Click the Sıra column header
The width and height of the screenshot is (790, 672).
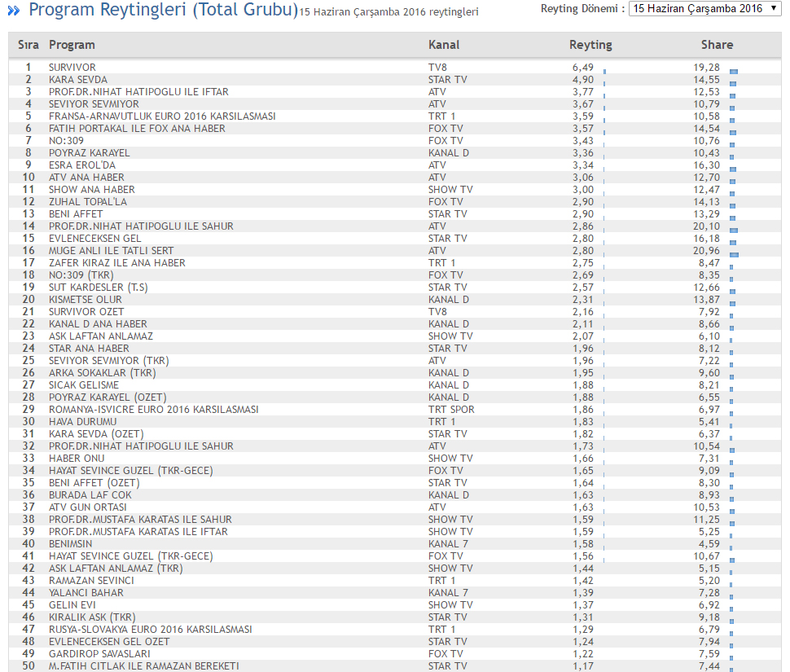(x=29, y=45)
